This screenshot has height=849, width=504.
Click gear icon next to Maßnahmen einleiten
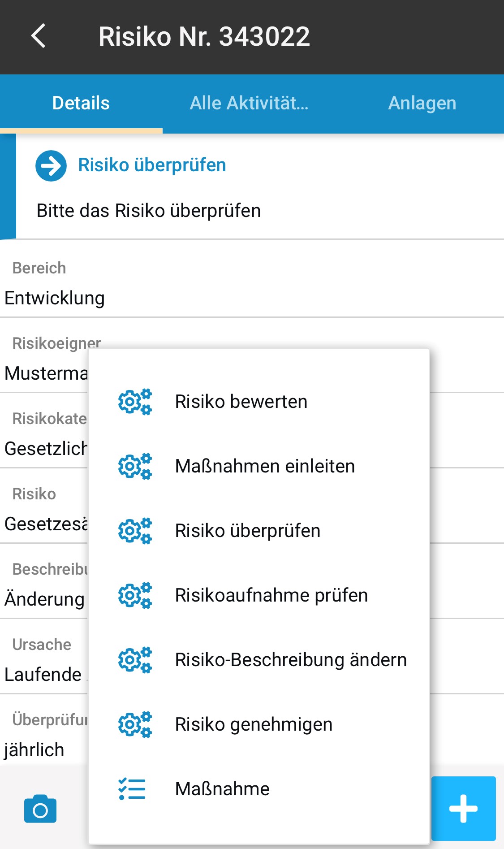pos(134,466)
